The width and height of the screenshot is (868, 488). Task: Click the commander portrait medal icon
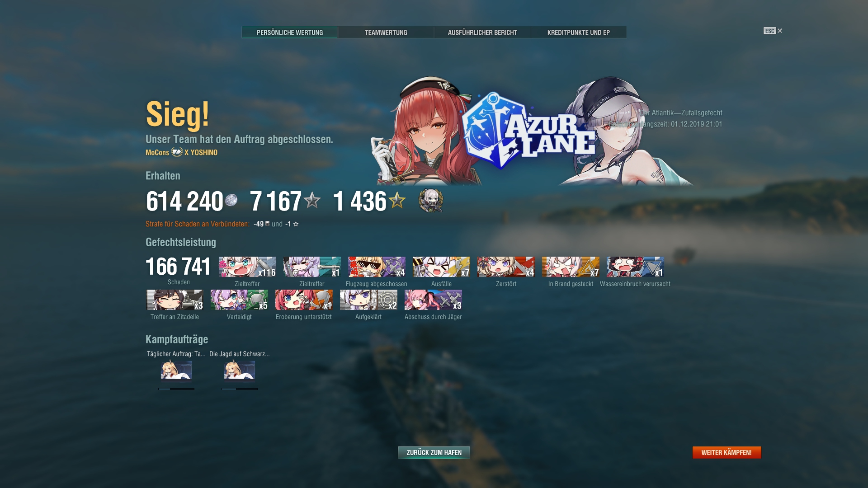431,201
